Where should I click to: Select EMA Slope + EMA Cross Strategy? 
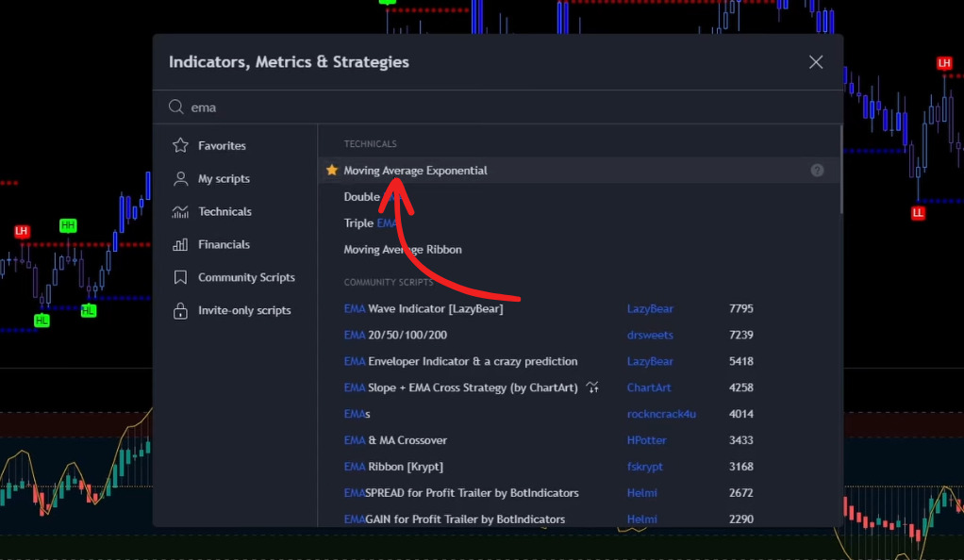pyautogui.click(x=460, y=387)
